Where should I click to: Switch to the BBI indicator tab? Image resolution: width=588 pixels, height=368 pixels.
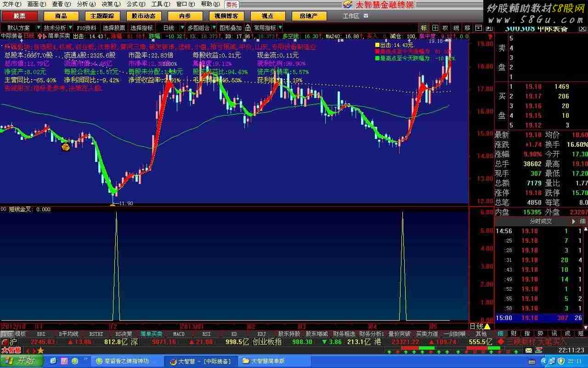(x=41, y=334)
